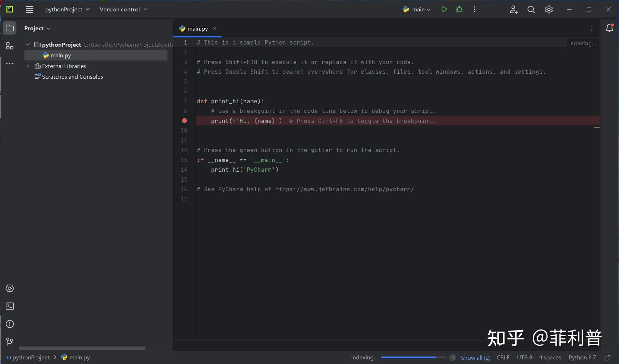Toggle the read-only lock icon
The width and height of the screenshot is (619, 364).
[607, 358]
